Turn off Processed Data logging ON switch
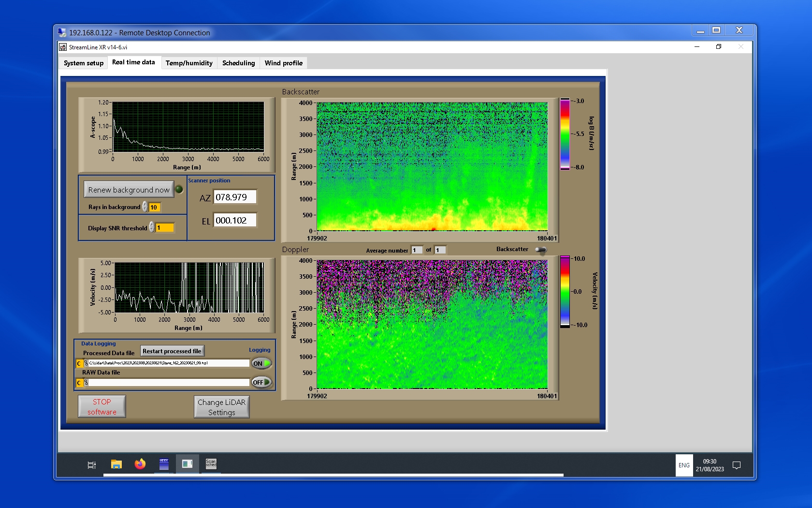The image size is (812, 508). click(261, 363)
